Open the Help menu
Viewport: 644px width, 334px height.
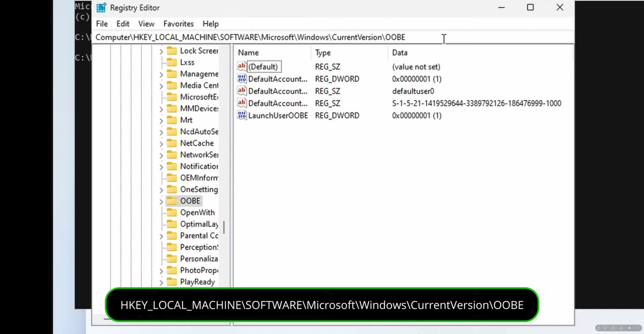pos(211,24)
